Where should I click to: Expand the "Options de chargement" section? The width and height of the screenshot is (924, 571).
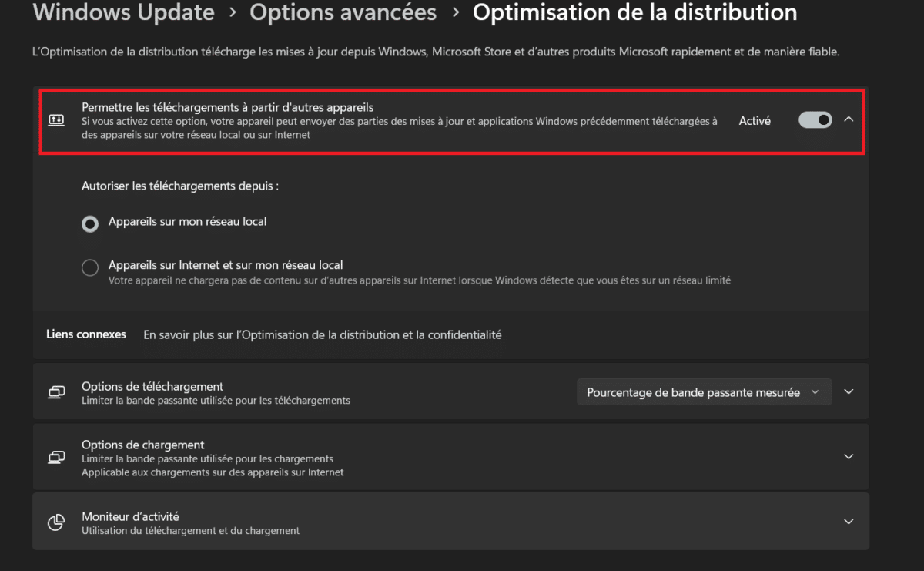click(849, 456)
